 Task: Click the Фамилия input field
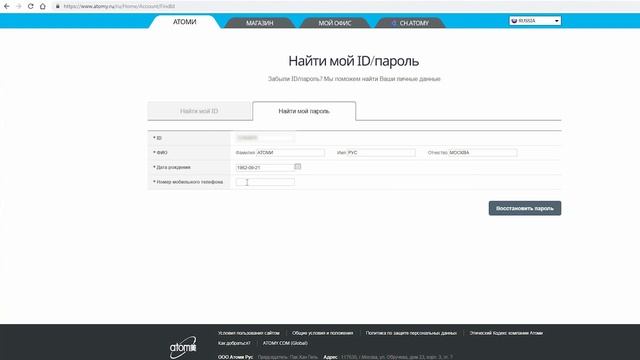290,153
